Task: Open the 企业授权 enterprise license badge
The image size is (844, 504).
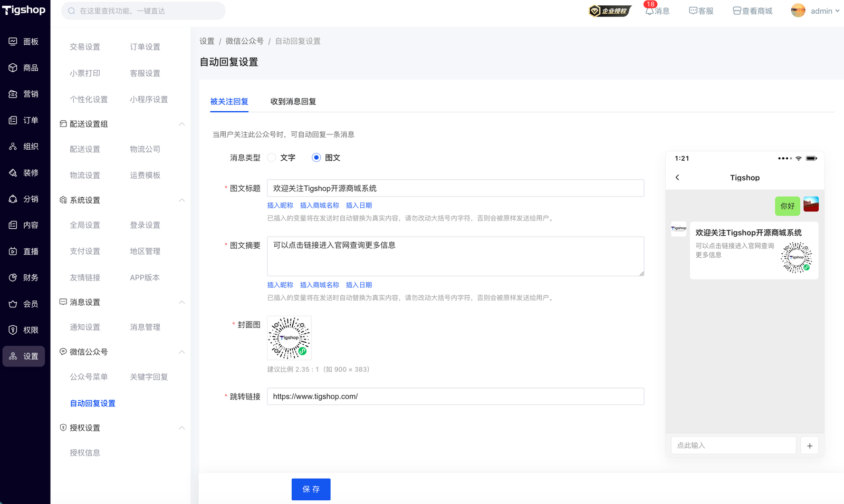Action: [x=610, y=11]
